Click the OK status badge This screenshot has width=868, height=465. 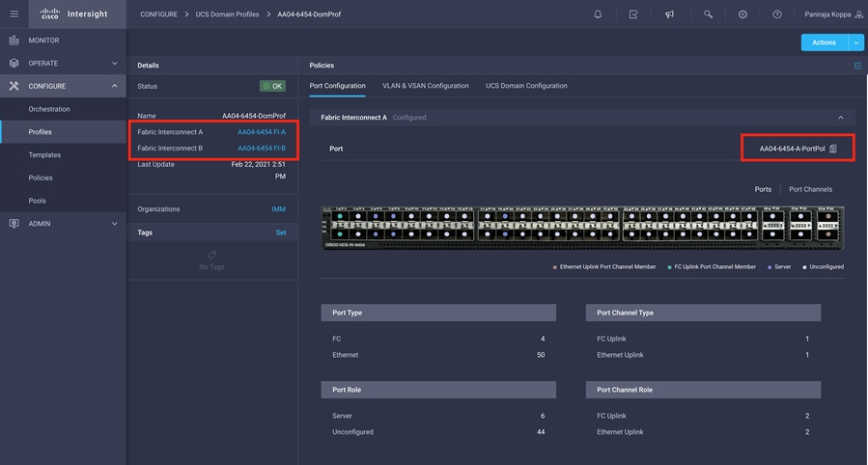click(272, 86)
